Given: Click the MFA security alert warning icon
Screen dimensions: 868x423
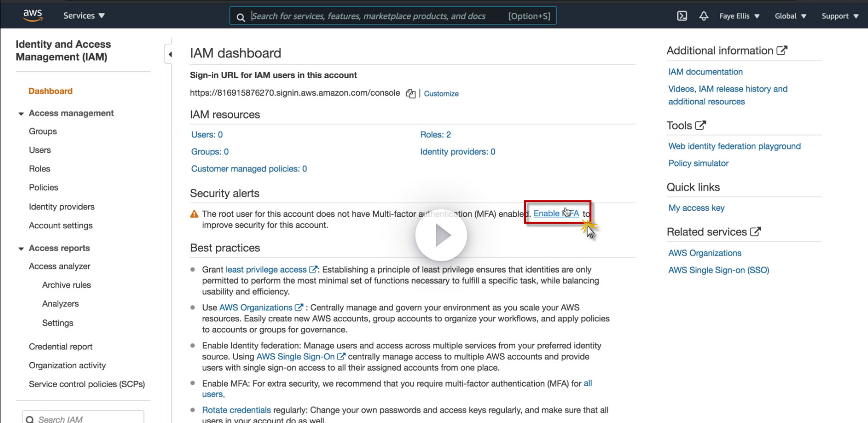Looking at the screenshot, I should 194,214.
